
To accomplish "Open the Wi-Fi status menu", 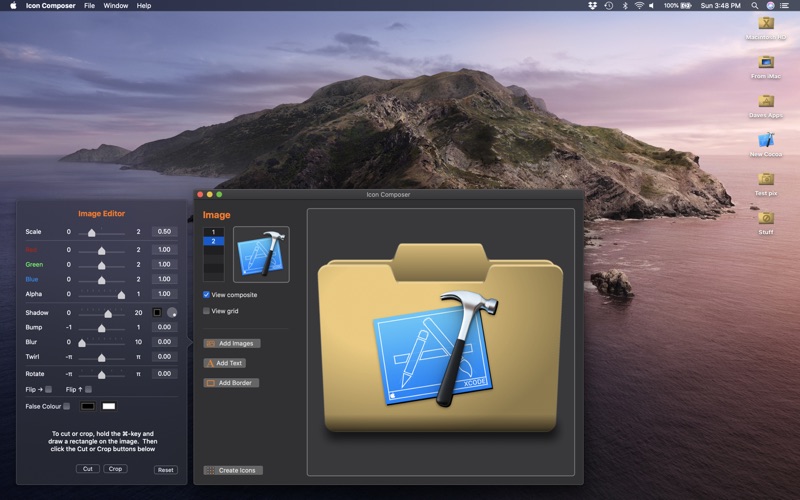I will click(x=639, y=6).
